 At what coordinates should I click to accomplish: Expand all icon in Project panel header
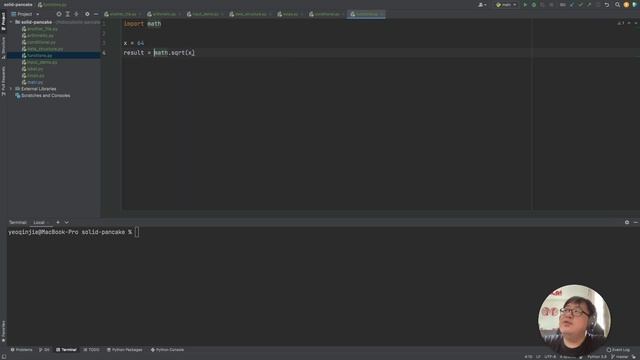(68, 14)
